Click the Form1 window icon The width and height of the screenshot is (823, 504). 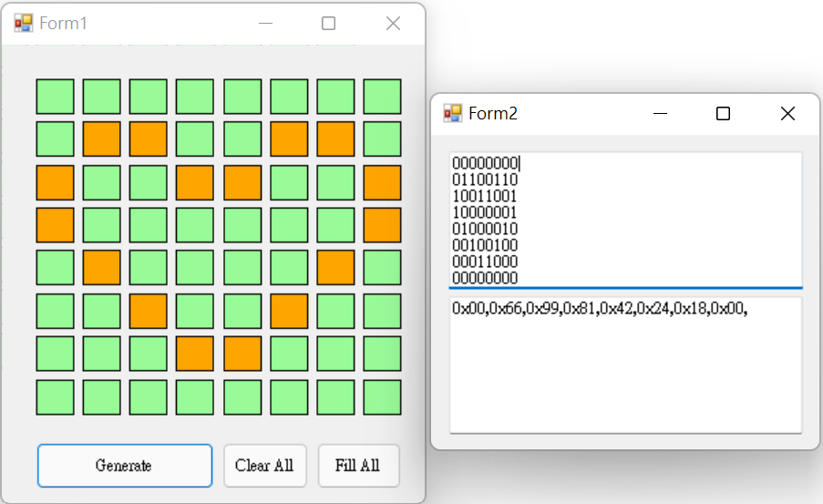[23, 23]
